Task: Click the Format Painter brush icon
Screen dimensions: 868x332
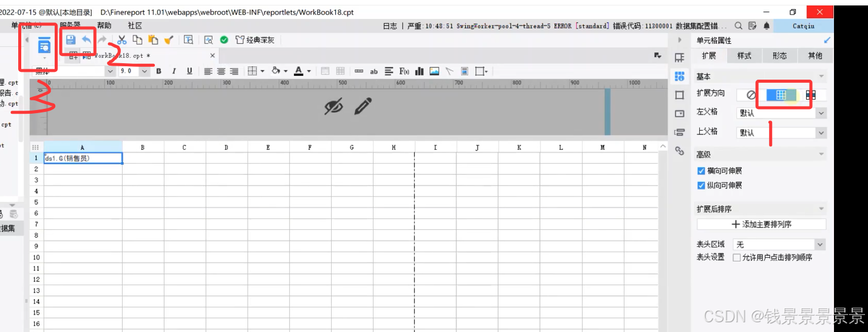Action: 169,40
